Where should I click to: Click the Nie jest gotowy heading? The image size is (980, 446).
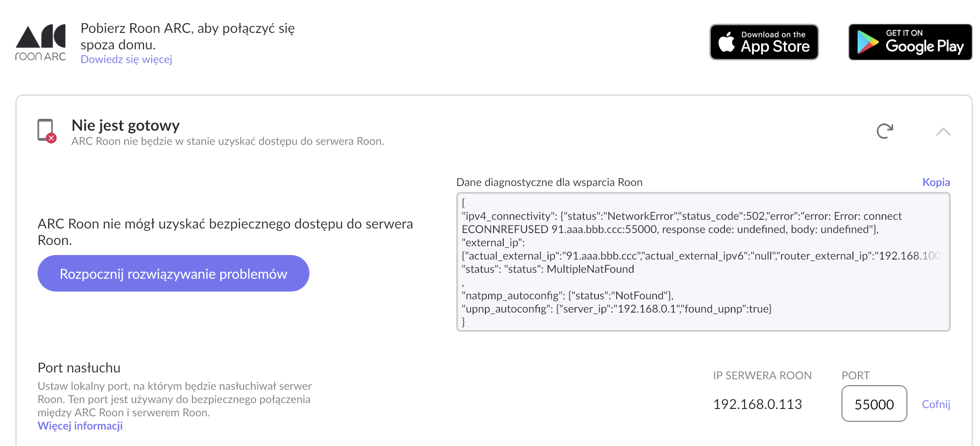[x=126, y=125]
